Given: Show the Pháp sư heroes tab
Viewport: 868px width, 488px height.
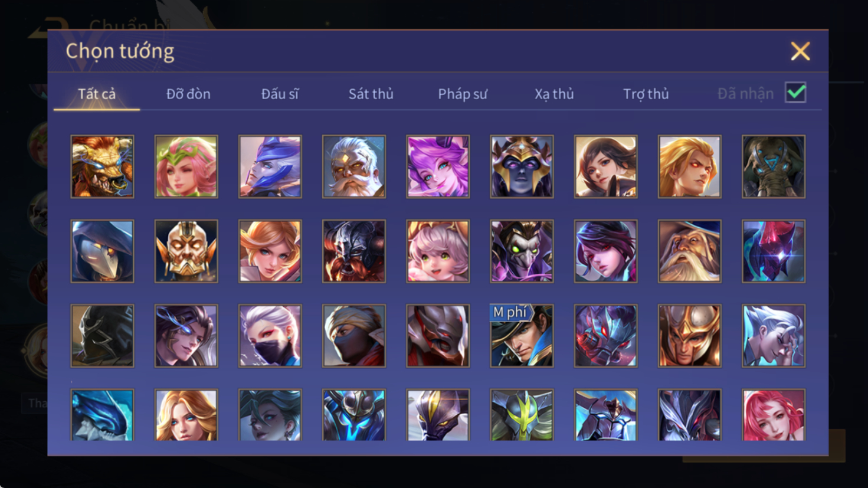Looking at the screenshot, I should click(463, 94).
